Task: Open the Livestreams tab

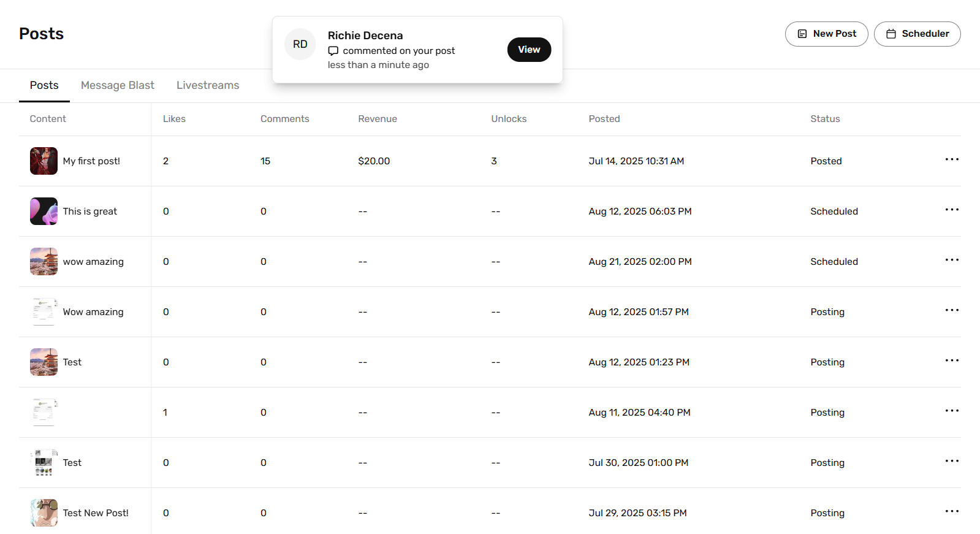Action: 208,85
